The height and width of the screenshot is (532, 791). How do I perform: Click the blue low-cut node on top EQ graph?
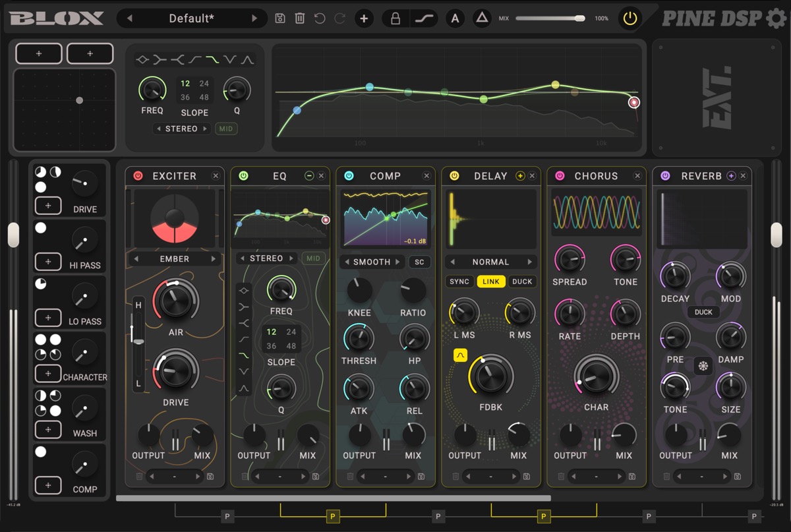(297, 111)
